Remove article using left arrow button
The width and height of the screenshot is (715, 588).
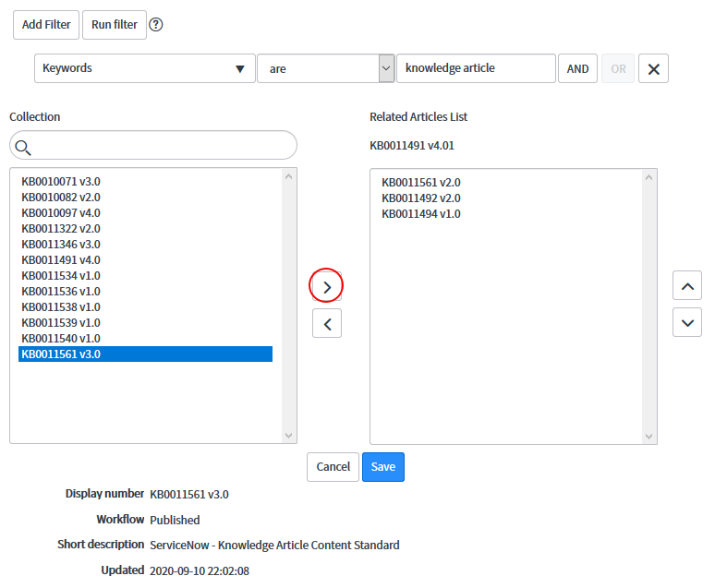(327, 323)
